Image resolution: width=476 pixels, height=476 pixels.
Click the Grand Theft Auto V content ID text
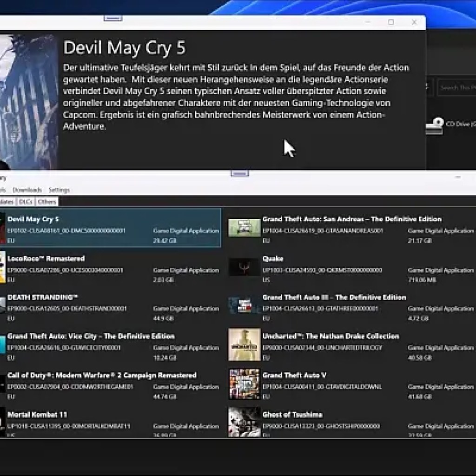point(322,387)
